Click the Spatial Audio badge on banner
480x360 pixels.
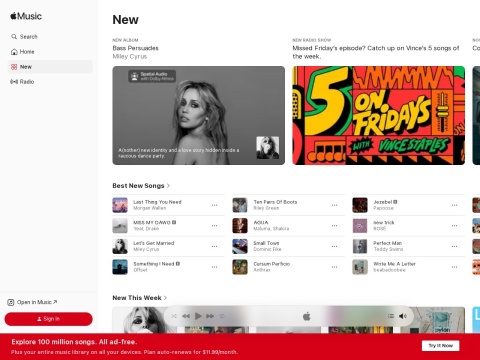click(x=152, y=76)
